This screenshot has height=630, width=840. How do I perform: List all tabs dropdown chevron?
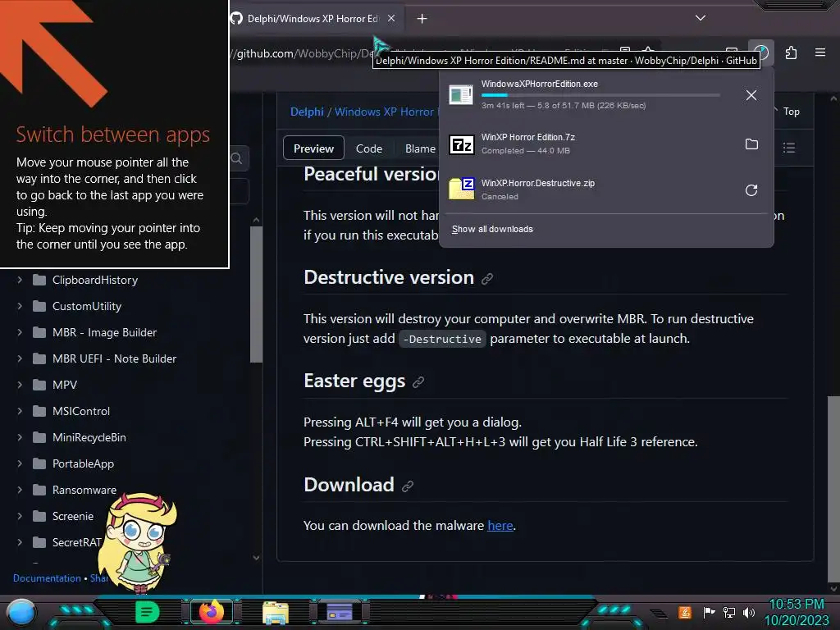point(701,18)
